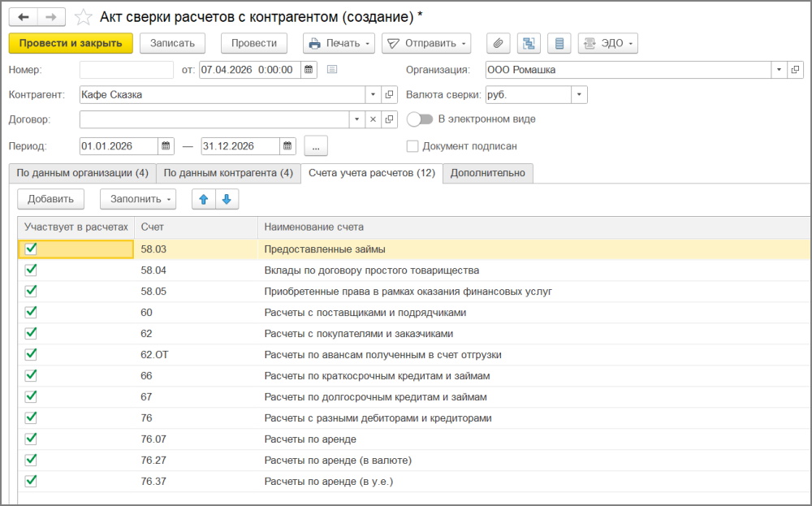Move row up with blue arrow
This screenshot has width=812, height=506.
coord(203,199)
